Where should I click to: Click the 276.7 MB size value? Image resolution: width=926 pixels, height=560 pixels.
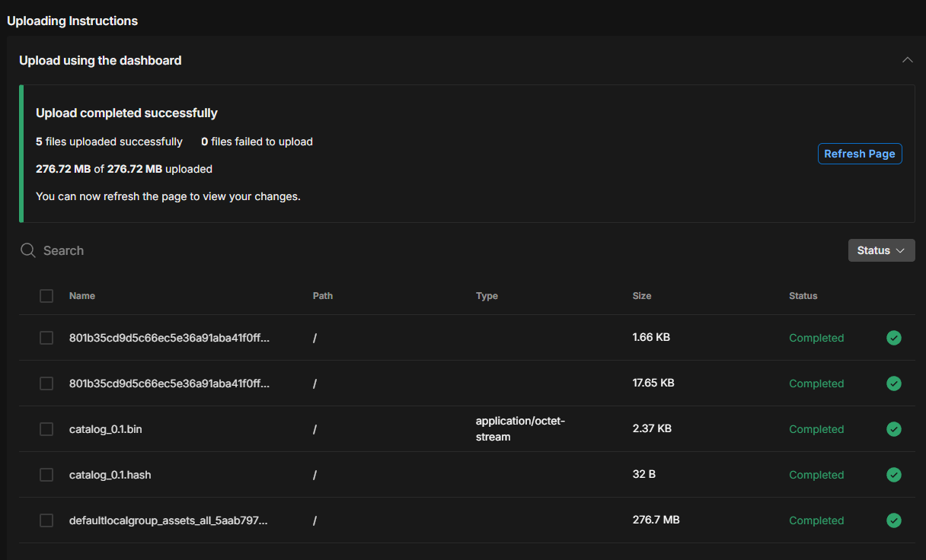(656, 520)
